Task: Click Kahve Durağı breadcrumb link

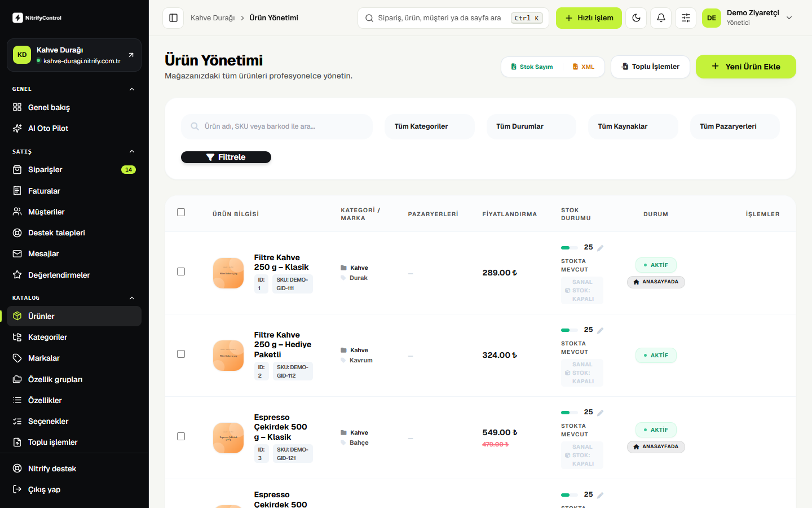Action: (213, 18)
